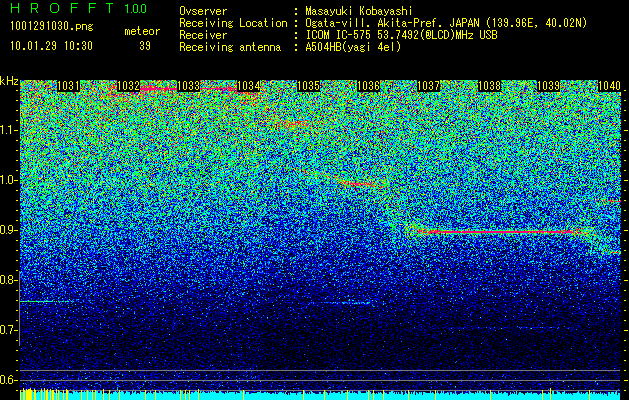Viewport: 629px width, 400px height.
Task: Click the HROFFT 1.0.0 title
Action: tap(79, 8)
